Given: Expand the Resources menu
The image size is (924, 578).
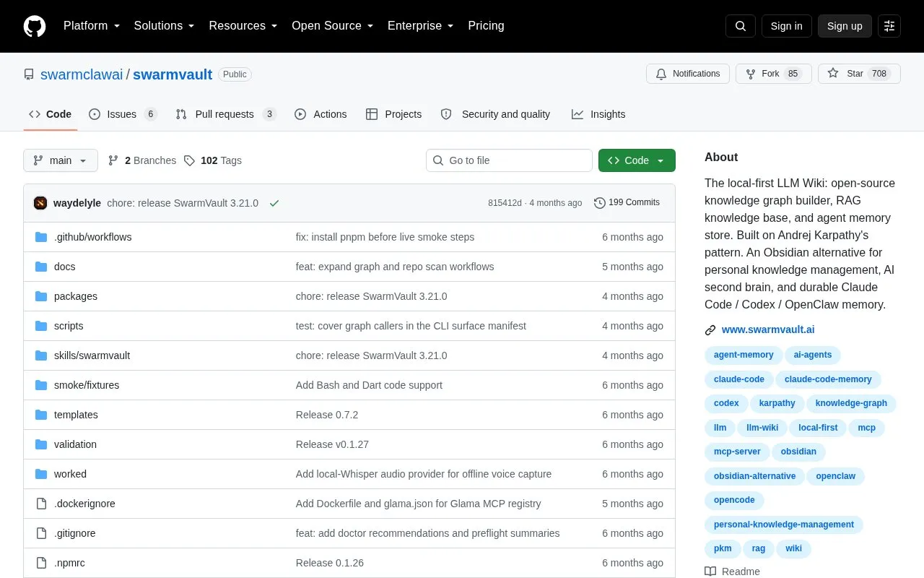Looking at the screenshot, I should point(243,26).
